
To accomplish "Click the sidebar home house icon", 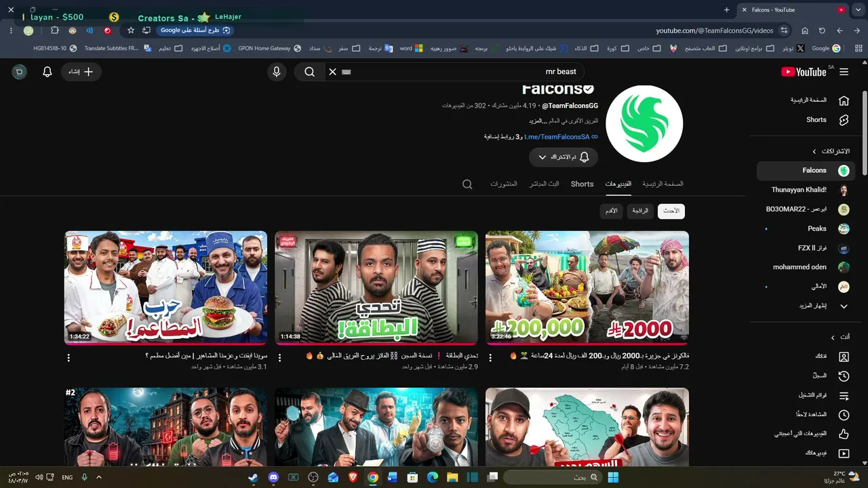I will click(844, 100).
